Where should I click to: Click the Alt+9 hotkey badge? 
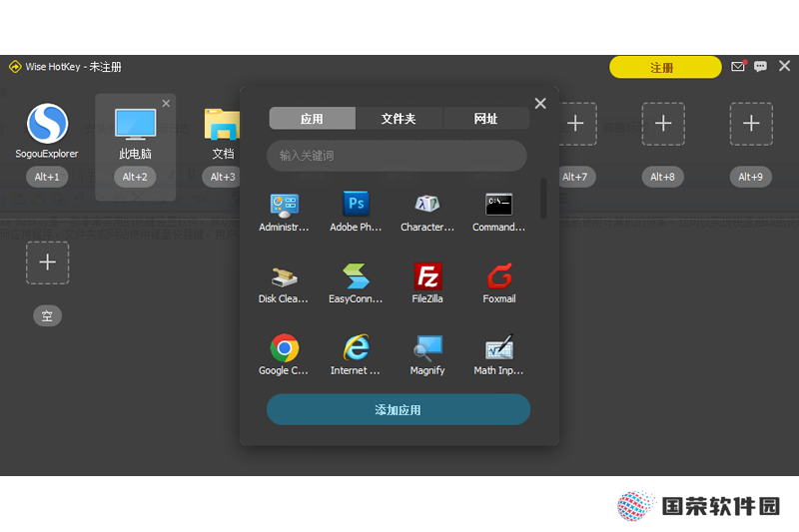(x=751, y=177)
